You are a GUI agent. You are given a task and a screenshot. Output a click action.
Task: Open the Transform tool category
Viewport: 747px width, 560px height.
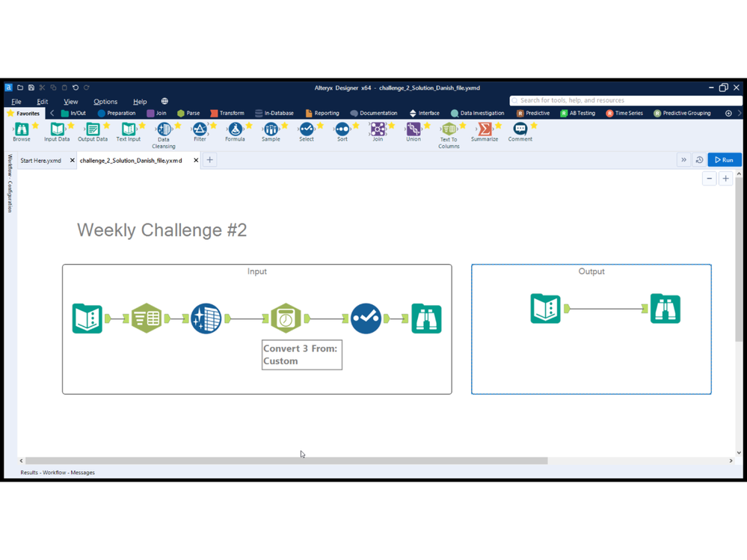click(x=227, y=114)
